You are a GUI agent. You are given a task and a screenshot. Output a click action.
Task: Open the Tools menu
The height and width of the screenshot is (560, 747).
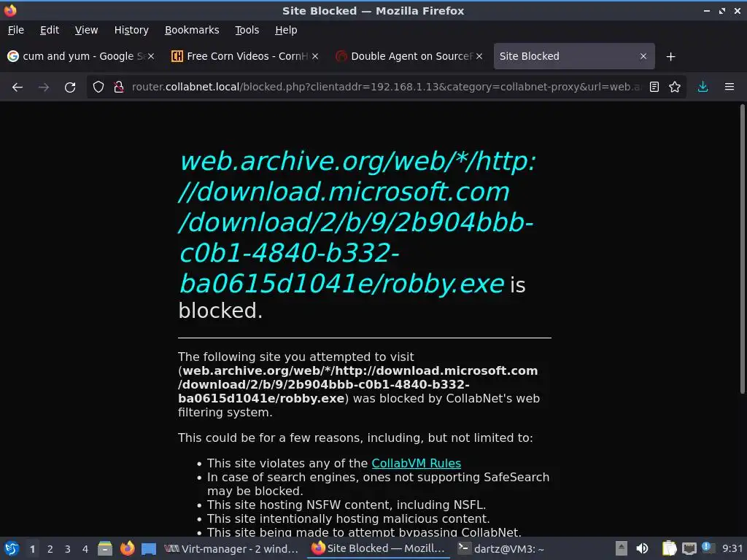click(247, 30)
